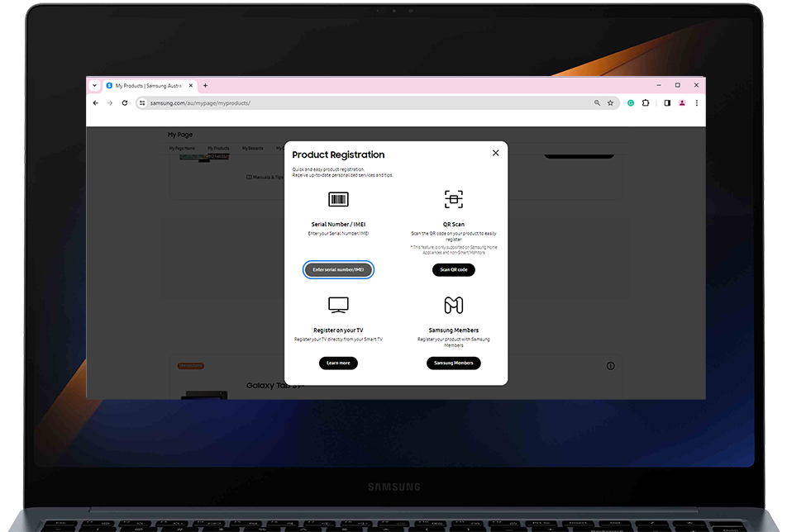Click the reading mode icon in the address bar
This screenshot has width=787, height=532.
(596, 102)
